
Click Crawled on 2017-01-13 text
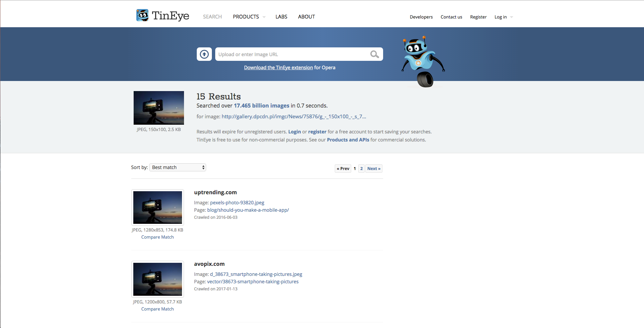(x=216, y=289)
